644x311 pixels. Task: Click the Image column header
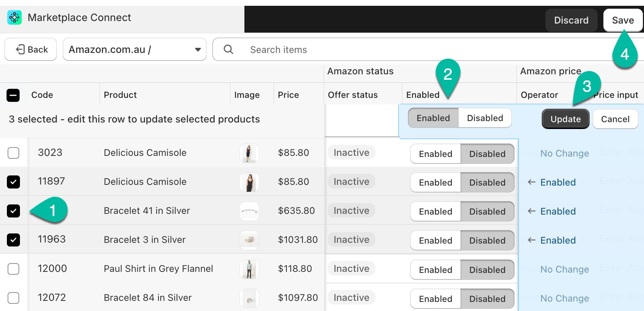pyautogui.click(x=247, y=95)
